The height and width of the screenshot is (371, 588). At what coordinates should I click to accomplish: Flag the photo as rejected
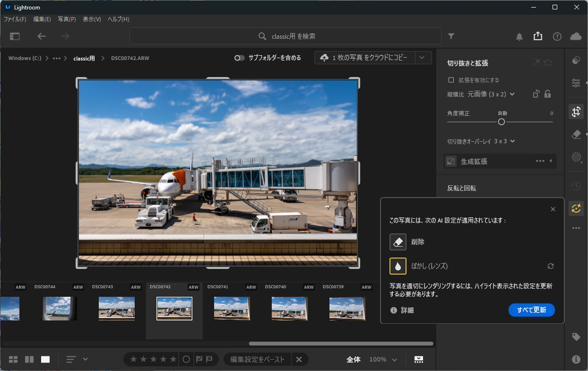[209, 359]
